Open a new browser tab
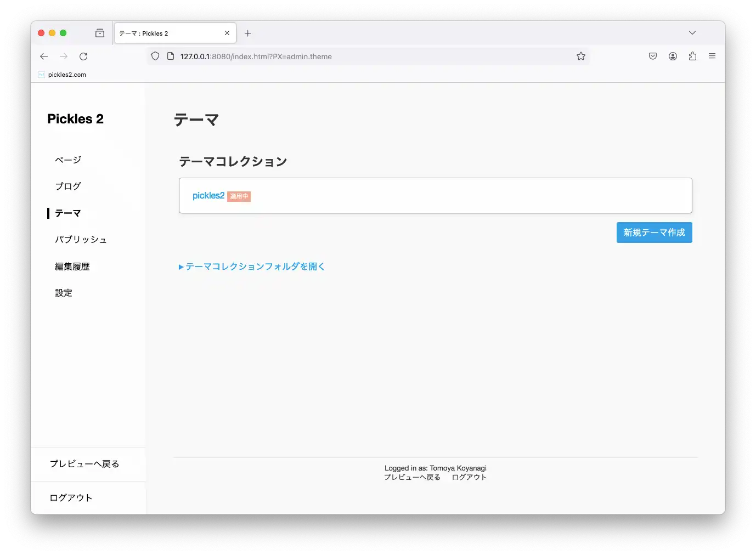This screenshot has height=555, width=756. coord(248,33)
